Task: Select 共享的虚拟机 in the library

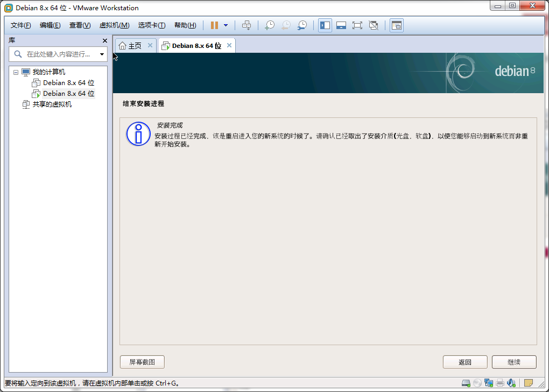Action: (52, 104)
